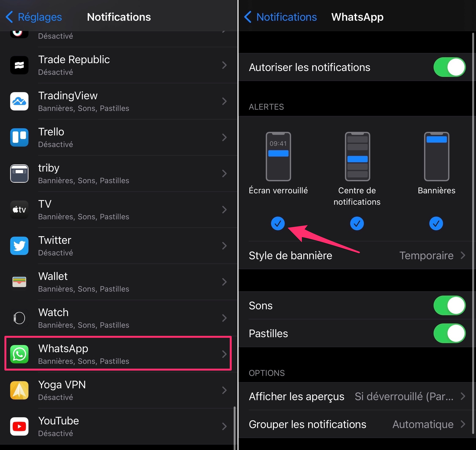The height and width of the screenshot is (450, 476).
Task: Tap the Wallet app icon
Action: 19,282
